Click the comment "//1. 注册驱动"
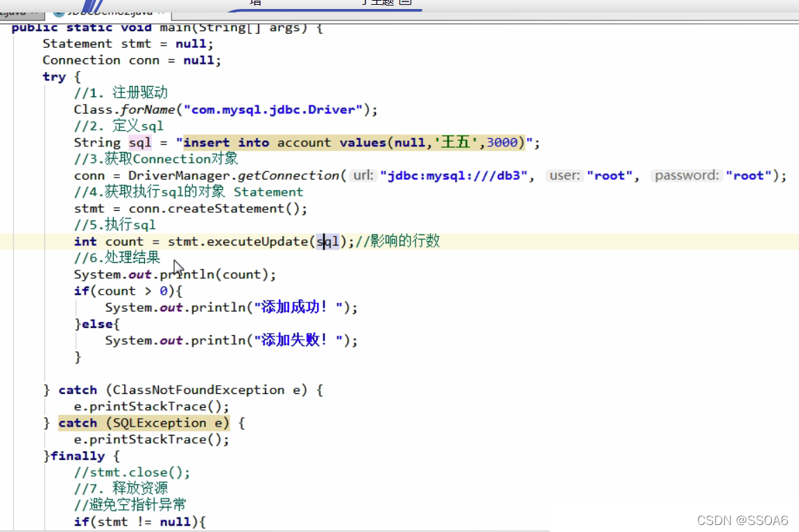Viewport: 799px width, 532px height. (x=121, y=93)
